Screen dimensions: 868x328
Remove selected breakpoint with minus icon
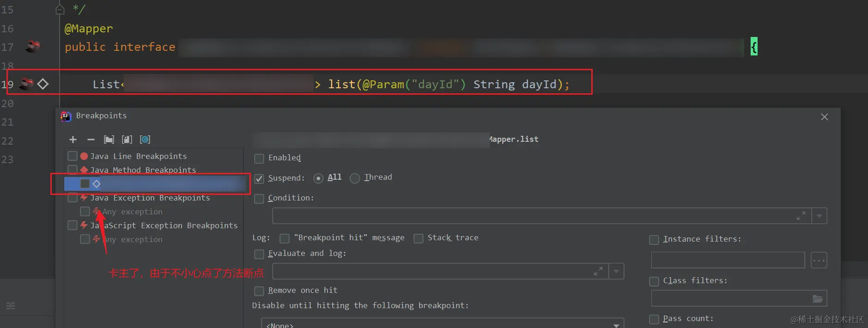91,140
